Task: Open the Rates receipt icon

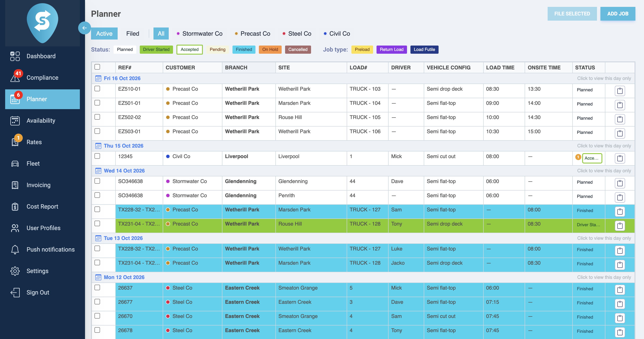Action: pos(15,142)
